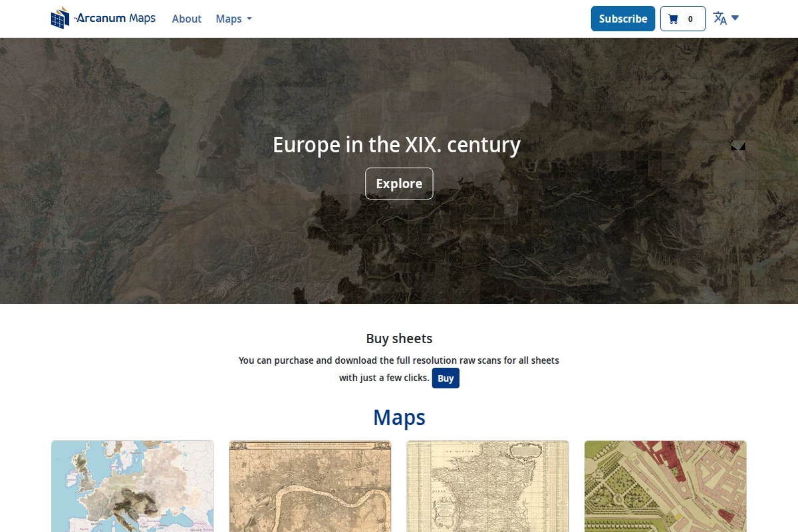
Task: Click the Arcanum Maps logo
Action: tap(103, 18)
